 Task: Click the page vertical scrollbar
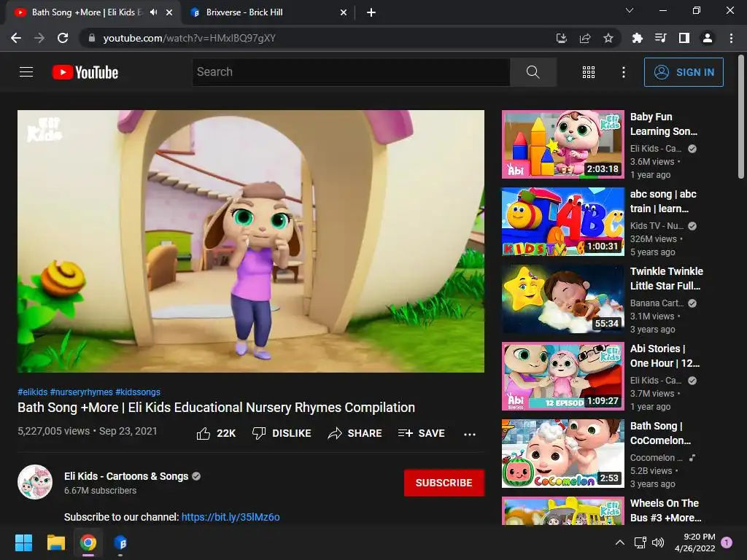pyautogui.click(x=741, y=117)
